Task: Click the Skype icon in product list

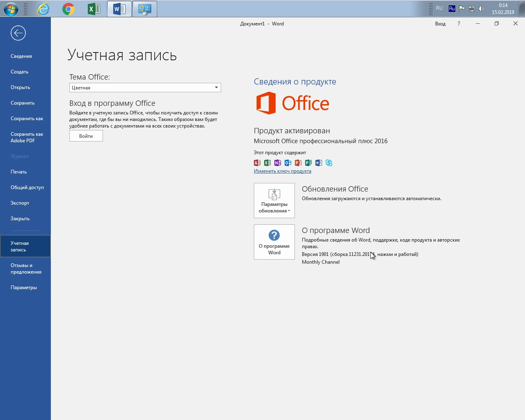Action: click(x=329, y=163)
